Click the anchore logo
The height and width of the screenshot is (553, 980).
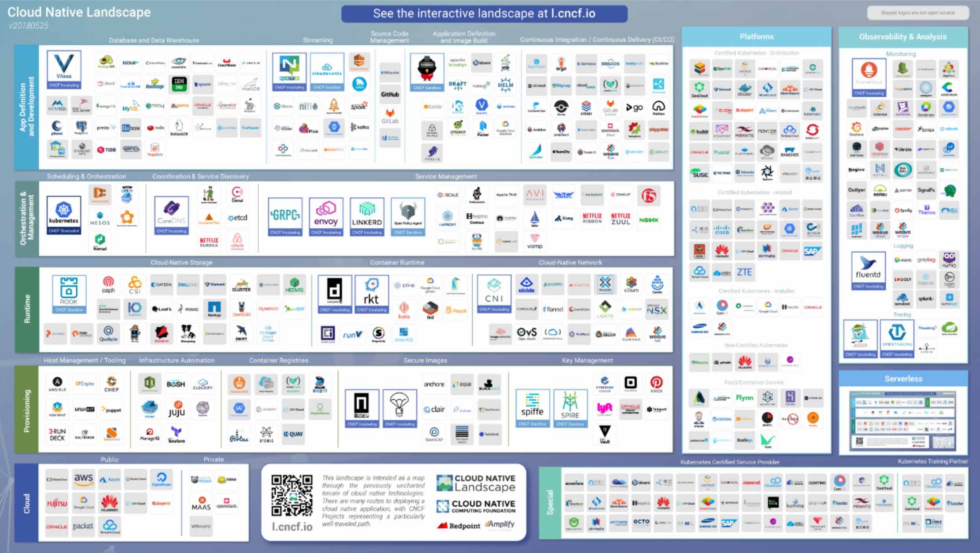pyautogui.click(x=434, y=384)
